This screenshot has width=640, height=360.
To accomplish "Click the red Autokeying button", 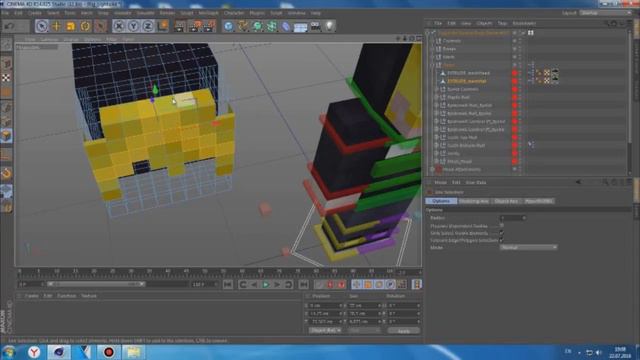I will 330,284.
